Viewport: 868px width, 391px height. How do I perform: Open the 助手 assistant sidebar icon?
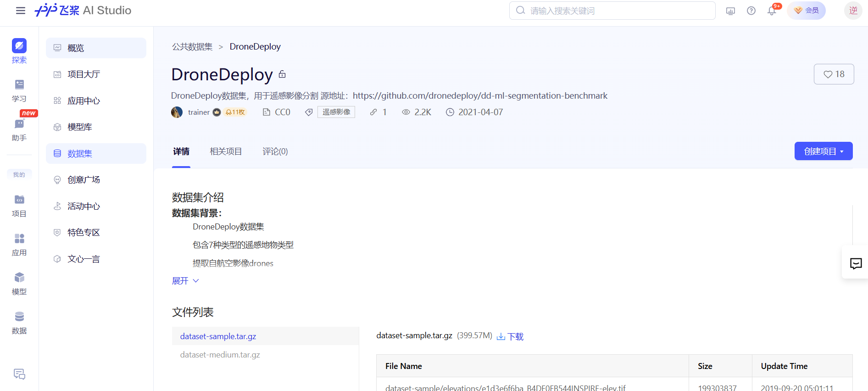pos(19,130)
